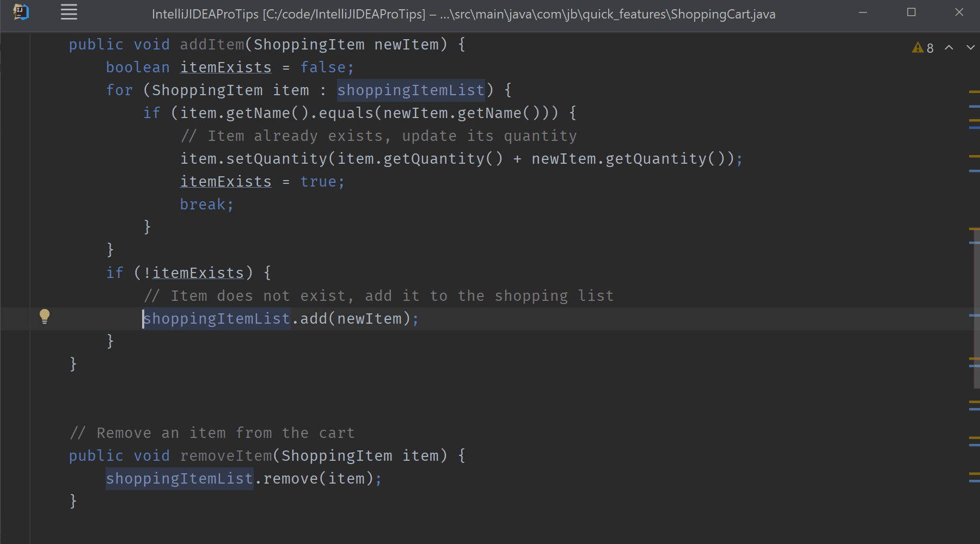Maximize the IntelliJ window
Viewport: 980px width, 544px height.
pos(911,13)
